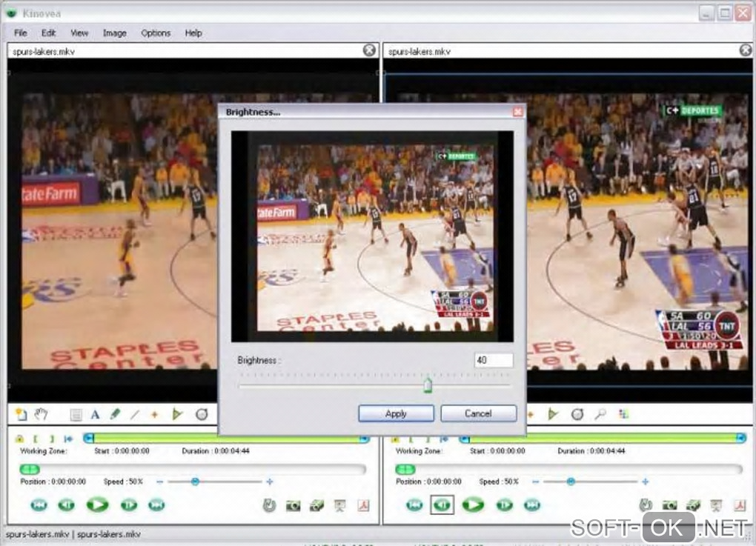This screenshot has height=546, width=756.
Task: Jump to last frame in right player
Action: [532, 505]
